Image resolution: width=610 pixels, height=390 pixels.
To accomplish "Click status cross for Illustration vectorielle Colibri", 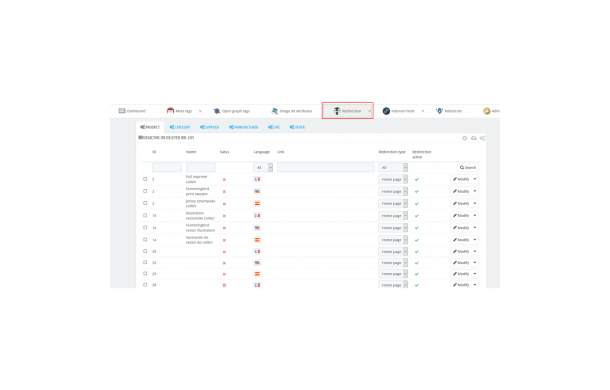I will [224, 216].
